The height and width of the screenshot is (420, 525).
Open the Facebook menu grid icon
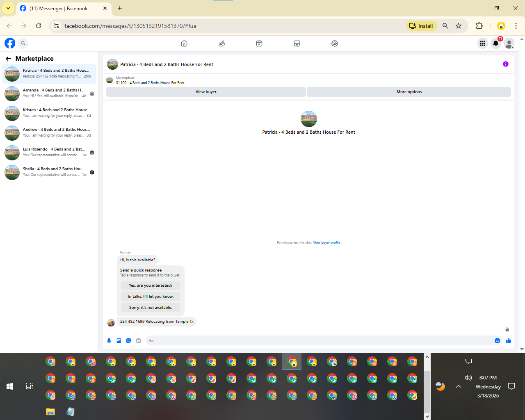tap(482, 43)
